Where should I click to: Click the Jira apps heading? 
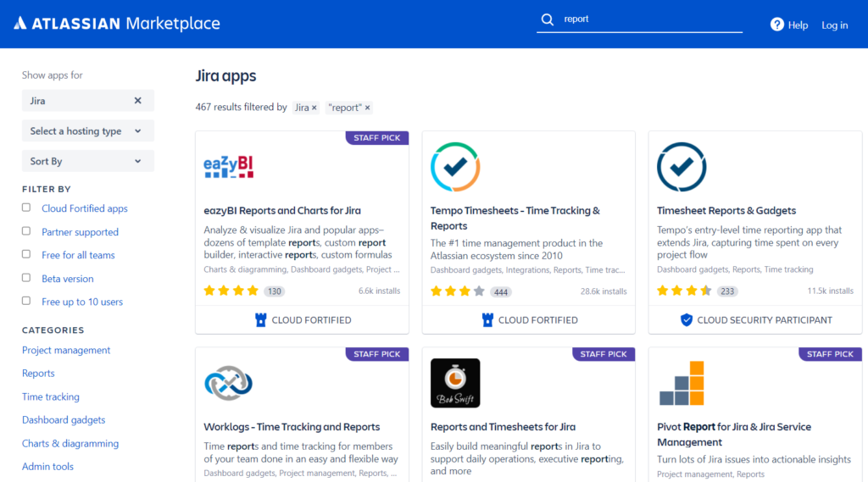click(225, 75)
